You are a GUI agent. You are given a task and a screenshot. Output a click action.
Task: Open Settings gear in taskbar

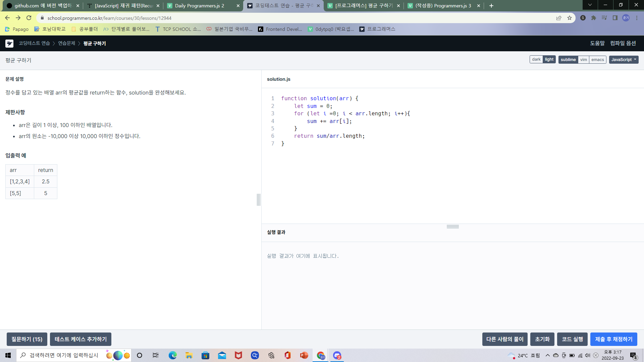(x=271, y=355)
